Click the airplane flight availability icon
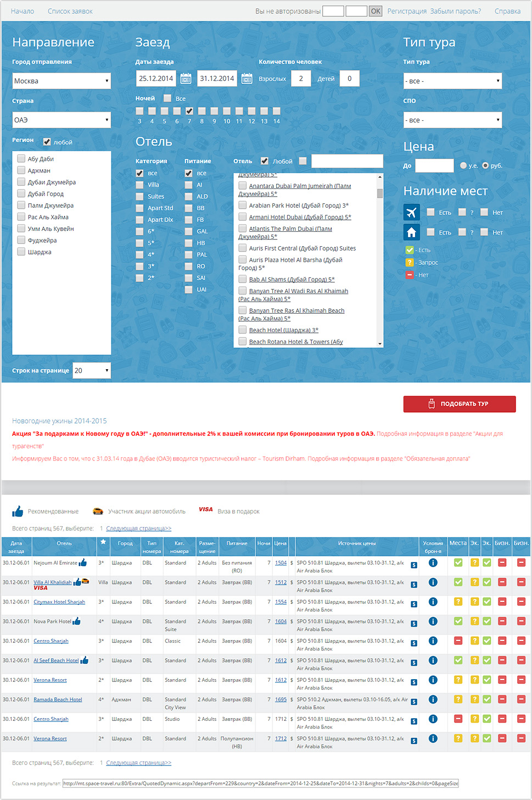Image resolution: width=532 pixels, height=800 pixels. pos(411,212)
